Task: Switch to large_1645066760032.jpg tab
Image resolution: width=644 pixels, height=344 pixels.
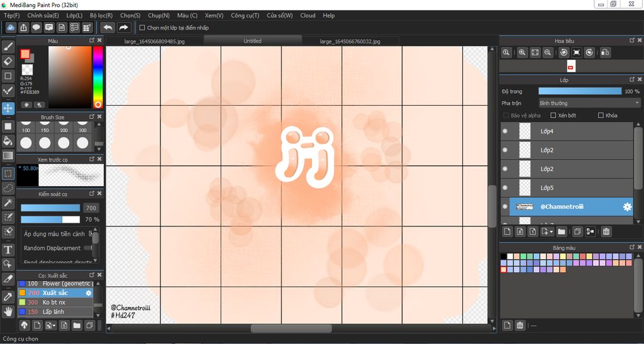Action: 350,41
